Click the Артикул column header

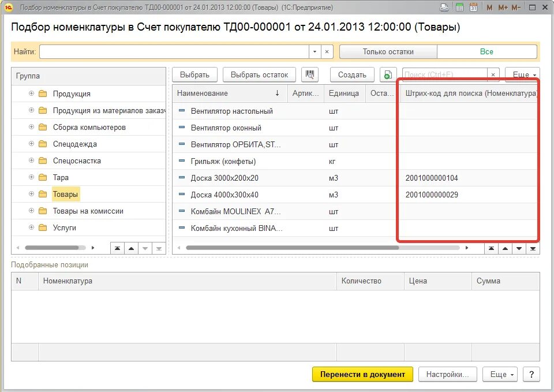[x=306, y=94]
